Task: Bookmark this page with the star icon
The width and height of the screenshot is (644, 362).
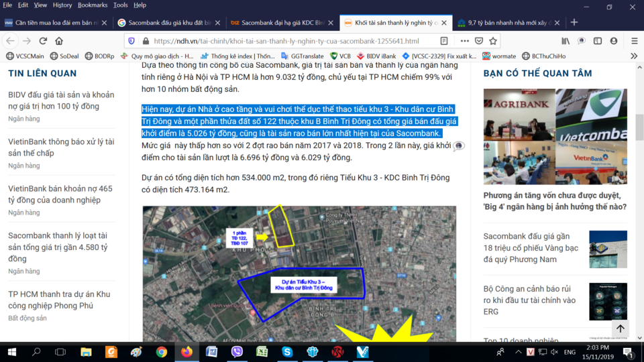Action: pos(493,41)
